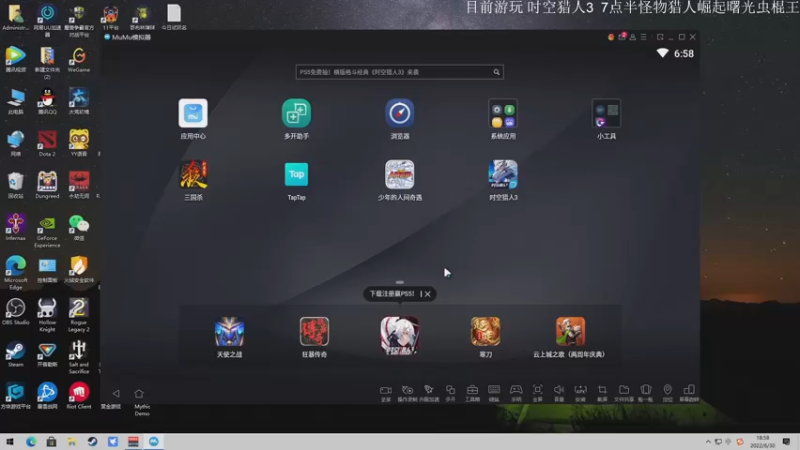This screenshot has width=800, height=450.
Task: Open the Microsoft Store taskbar icon
Action: [51, 442]
